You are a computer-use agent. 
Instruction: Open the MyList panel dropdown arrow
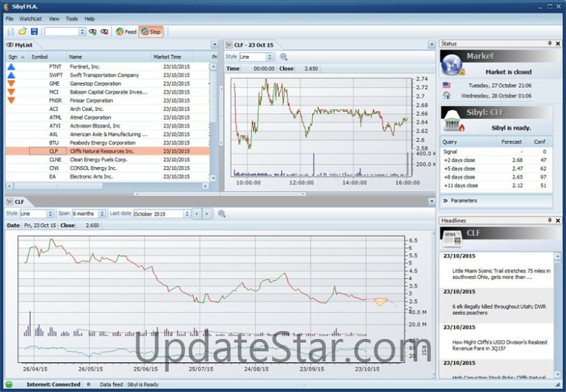tap(215, 45)
